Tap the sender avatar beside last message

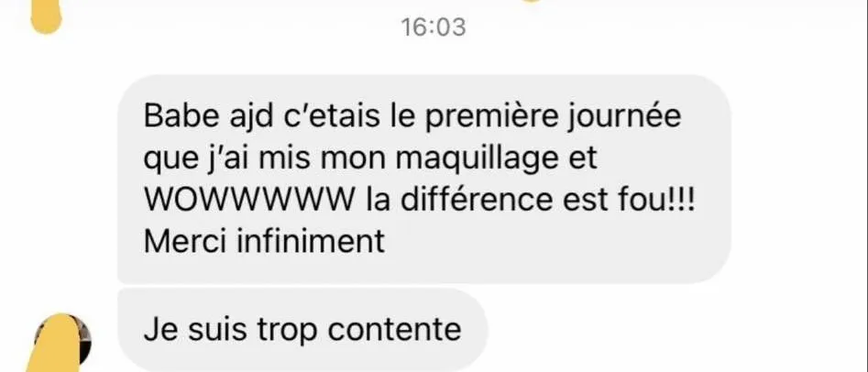tap(62, 343)
